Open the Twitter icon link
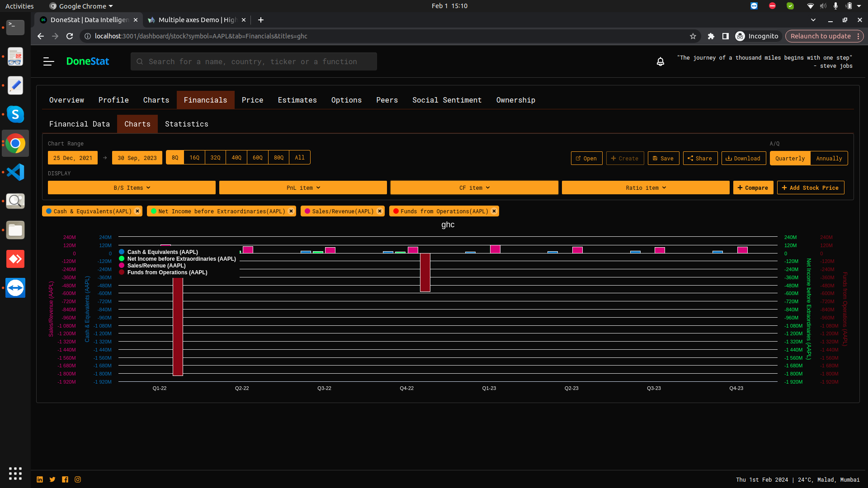Screen dimensions: 868x488 coord(52,479)
